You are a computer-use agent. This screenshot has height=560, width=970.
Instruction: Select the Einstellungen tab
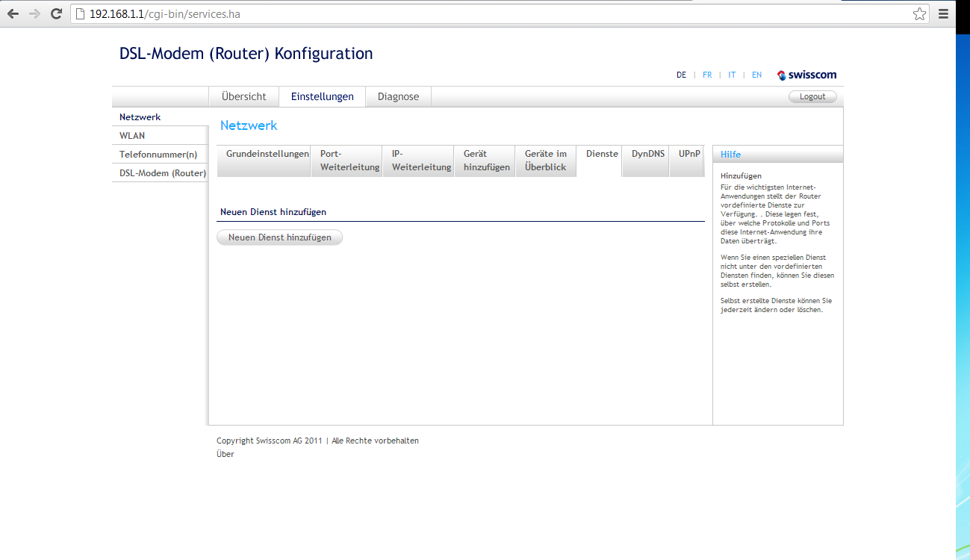coord(322,96)
